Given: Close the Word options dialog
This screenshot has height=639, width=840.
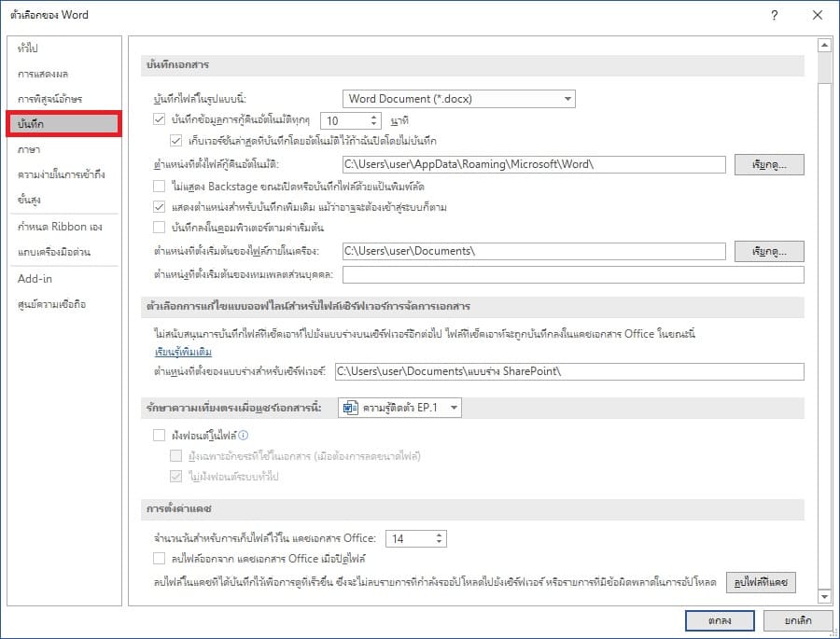Looking at the screenshot, I should 818,15.
